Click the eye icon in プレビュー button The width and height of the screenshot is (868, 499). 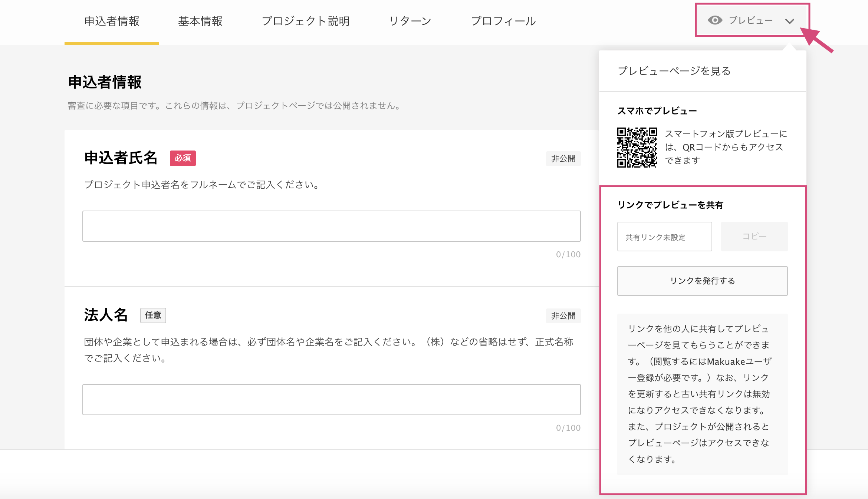click(x=715, y=20)
